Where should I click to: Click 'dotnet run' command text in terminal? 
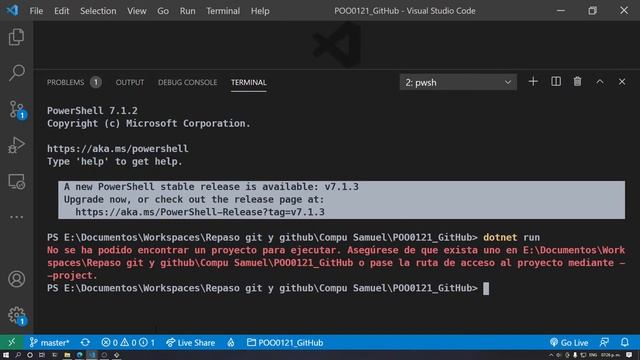click(x=511, y=238)
